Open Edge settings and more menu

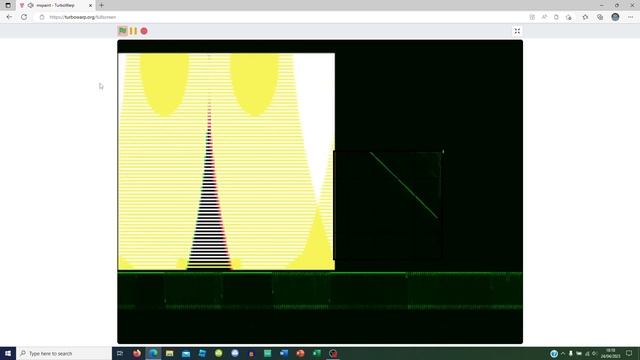tap(630, 17)
